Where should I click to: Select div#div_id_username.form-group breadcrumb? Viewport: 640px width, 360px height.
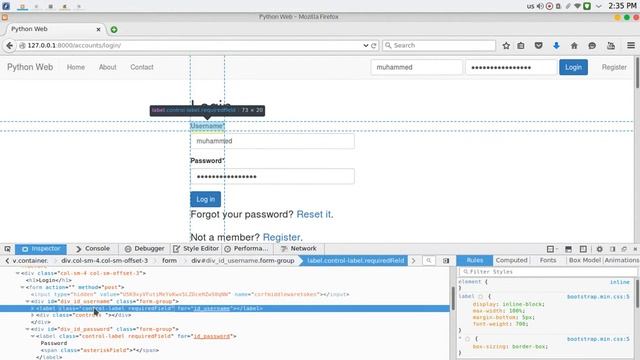coord(242,260)
